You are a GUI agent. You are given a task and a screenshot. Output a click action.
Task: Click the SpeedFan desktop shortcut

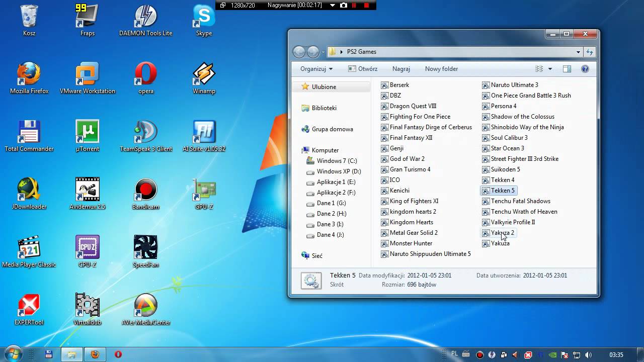coord(145,252)
